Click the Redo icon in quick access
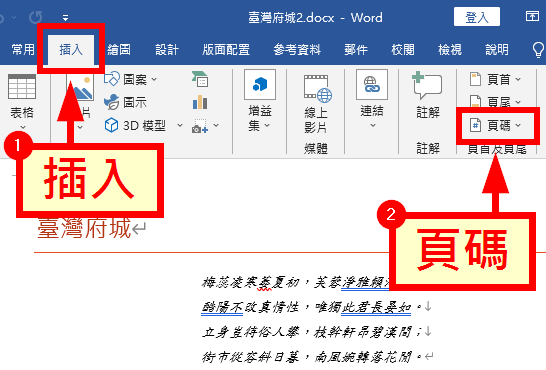546x370 pixels. click(x=36, y=17)
